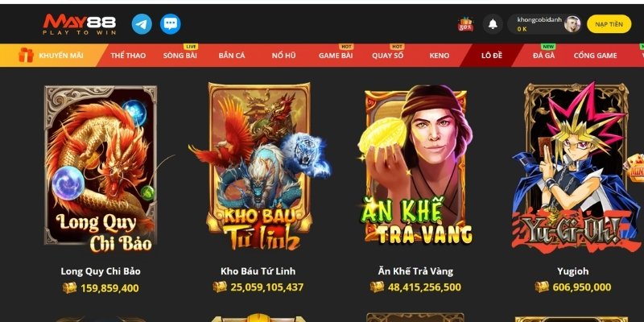Screen dimensions: 644x322
Task: Click the Nạp Tiền deposit button
Action: pyautogui.click(x=609, y=24)
